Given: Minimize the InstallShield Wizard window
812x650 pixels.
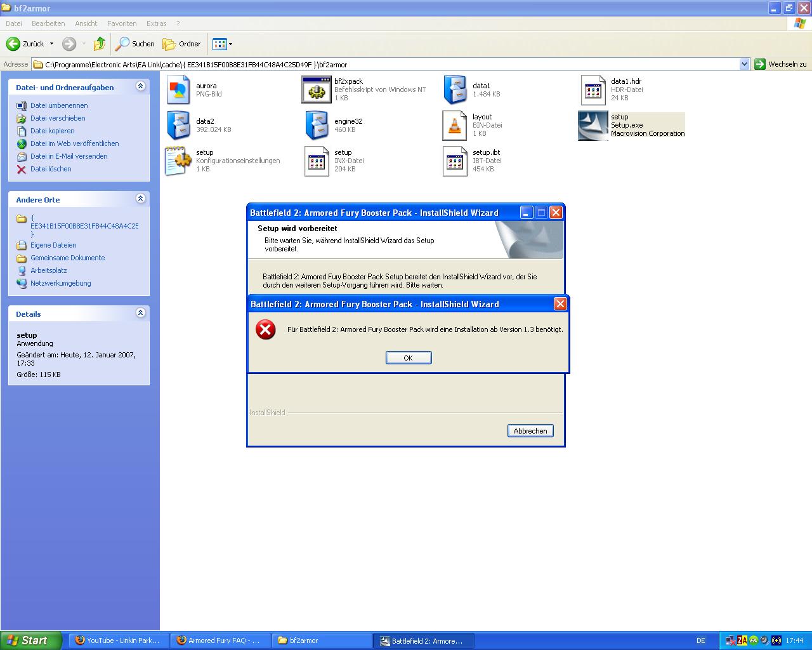Looking at the screenshot, I should click(x=527, y=213).
